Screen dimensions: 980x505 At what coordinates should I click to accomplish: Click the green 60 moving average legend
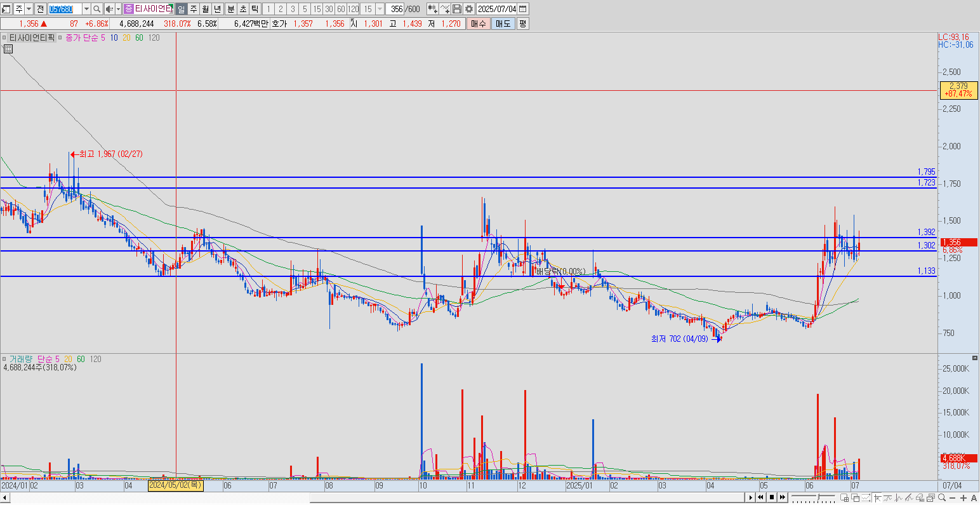click(x=139, y=38)
